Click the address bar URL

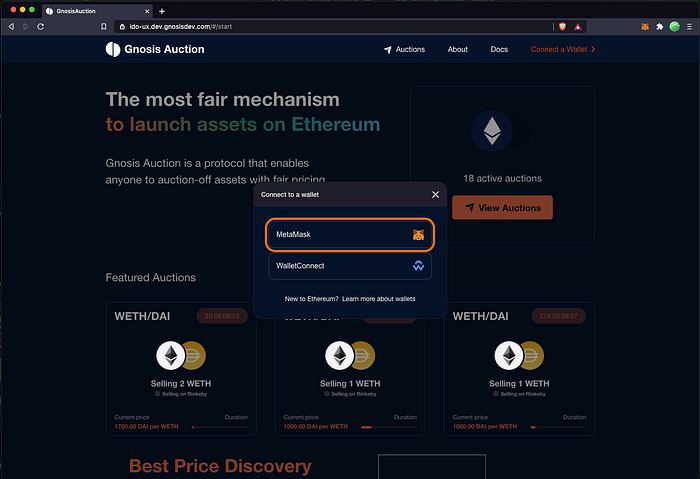coord(180,27)
